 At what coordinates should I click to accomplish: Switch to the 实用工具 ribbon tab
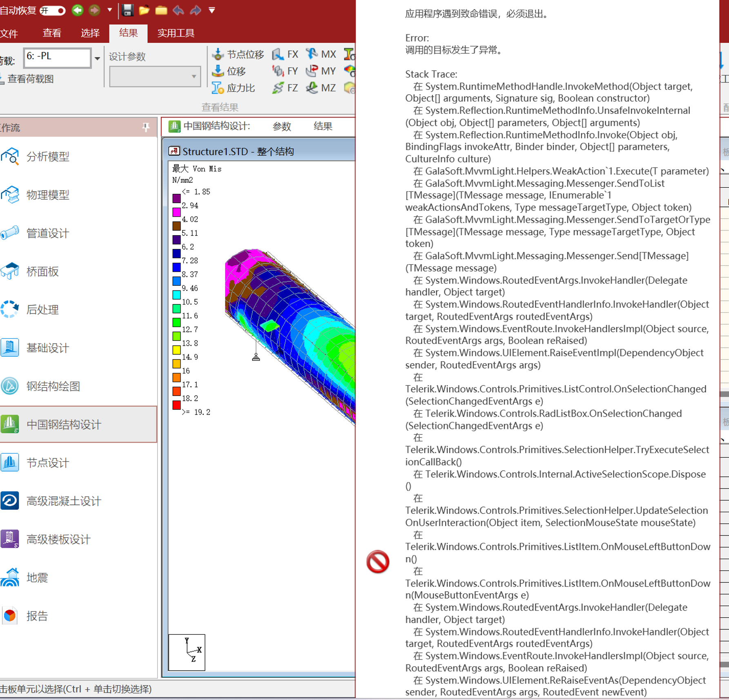(x=176, y=33)
